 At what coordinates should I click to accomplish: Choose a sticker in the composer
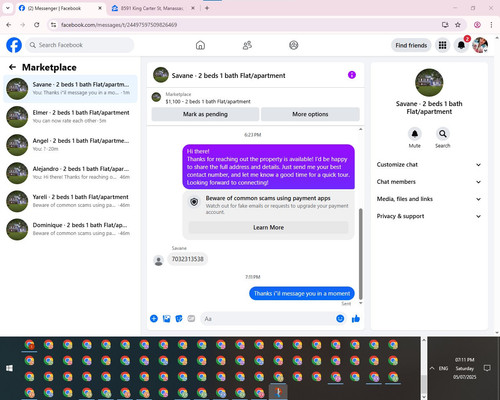pyautogui.click(x=179, y=319)
